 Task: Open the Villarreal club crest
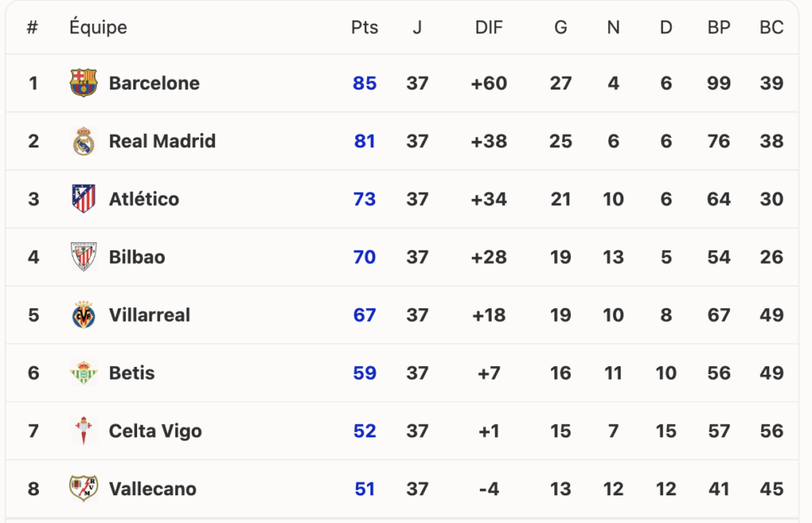click(x=83, y=315)
